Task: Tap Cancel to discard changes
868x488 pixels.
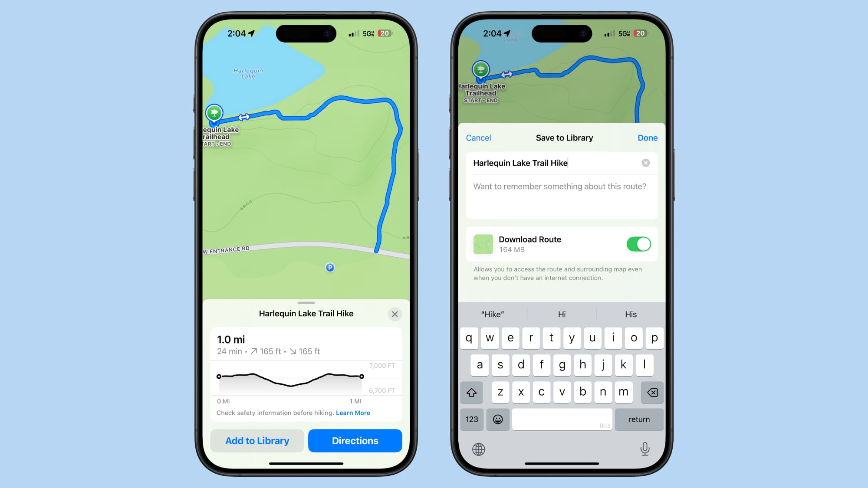Action: [x=479, y=138]
